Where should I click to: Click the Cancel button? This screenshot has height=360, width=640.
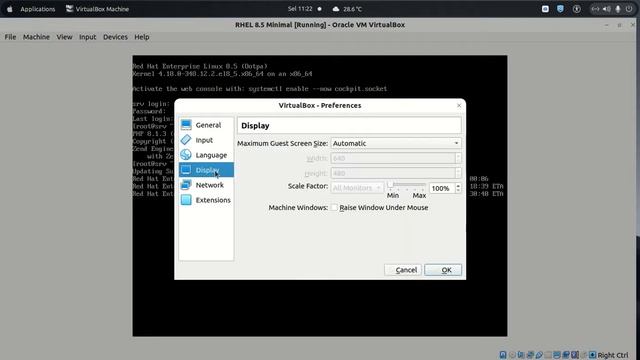pos(403,270)
